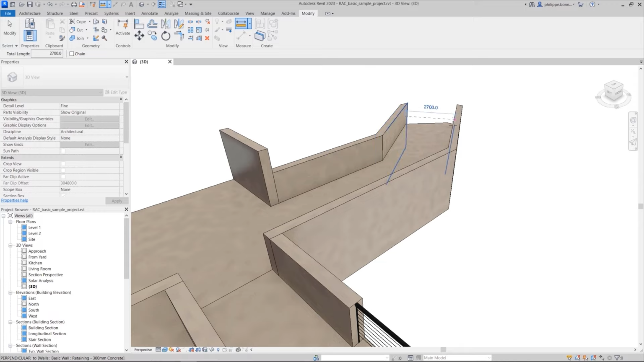Select the Copy tool next to Move
The image size is (644, 362).
[152, 36]
